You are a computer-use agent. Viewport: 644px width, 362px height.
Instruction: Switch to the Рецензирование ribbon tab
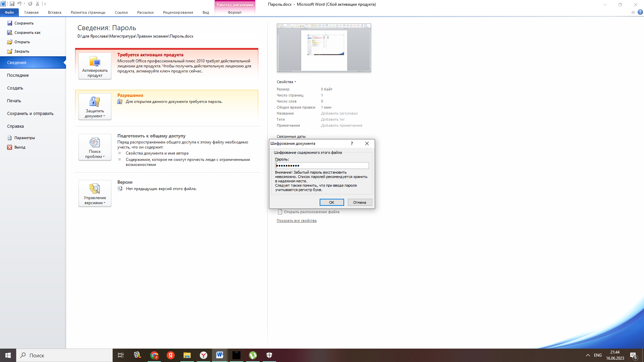coord(178,12)
